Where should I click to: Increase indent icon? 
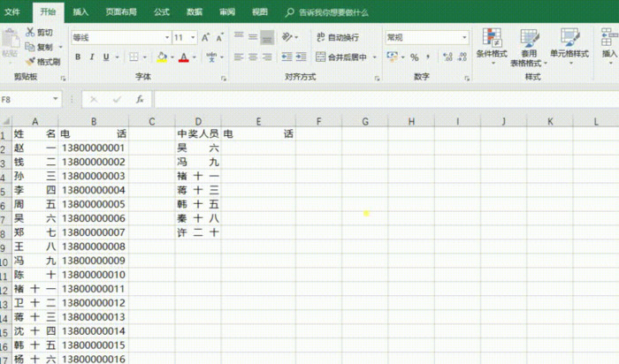(302, 57)
